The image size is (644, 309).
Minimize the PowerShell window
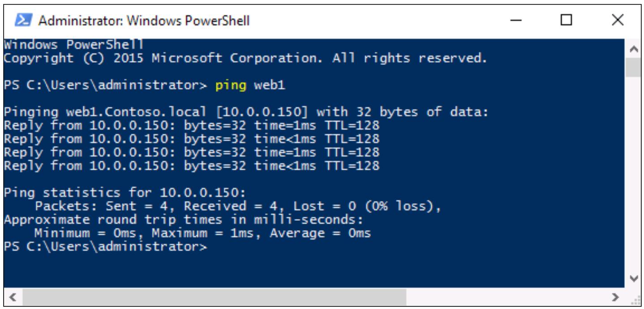coord(520,21)
